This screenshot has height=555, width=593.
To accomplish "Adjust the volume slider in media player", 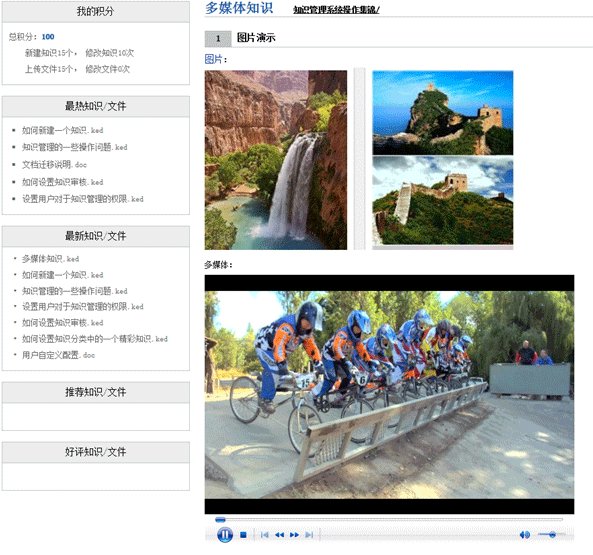I will pos(551,535).
